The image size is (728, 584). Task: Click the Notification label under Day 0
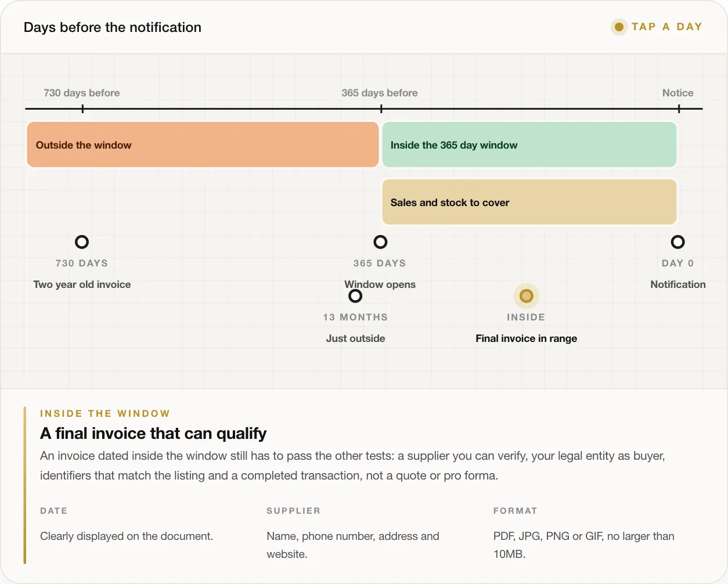coord(678,284)
